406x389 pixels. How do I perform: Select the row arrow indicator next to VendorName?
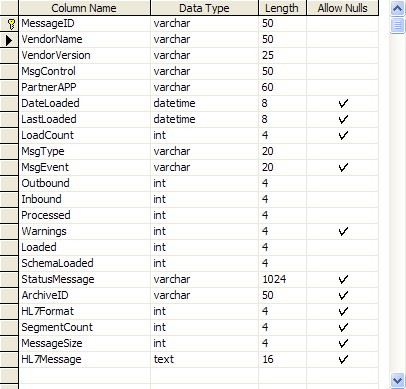click(x=9, y=40)
